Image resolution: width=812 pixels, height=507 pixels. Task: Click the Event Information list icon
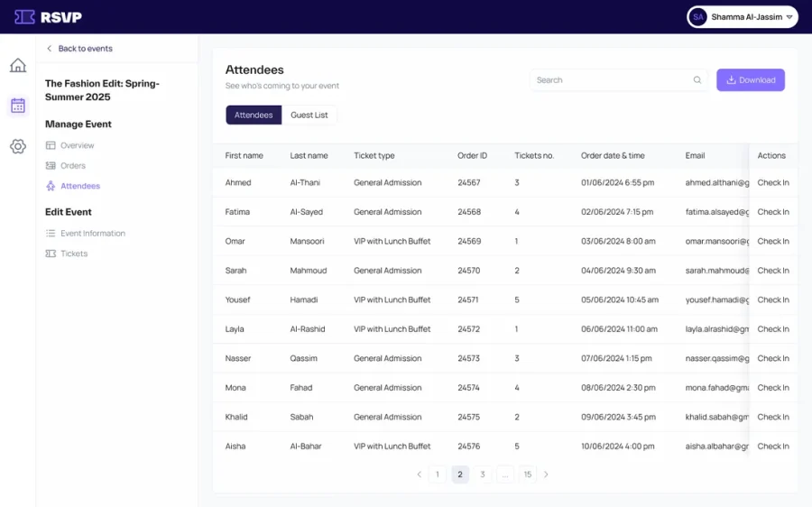51,233
